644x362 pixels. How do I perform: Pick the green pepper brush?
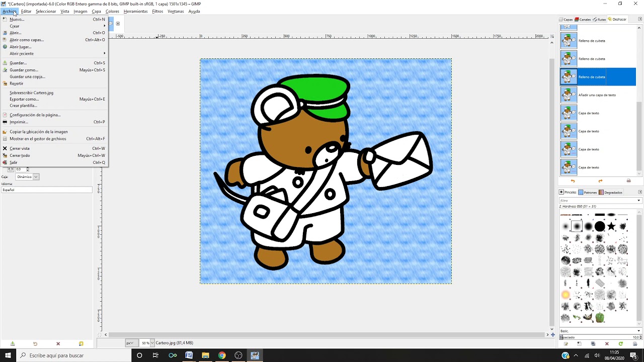pos(600,318)
